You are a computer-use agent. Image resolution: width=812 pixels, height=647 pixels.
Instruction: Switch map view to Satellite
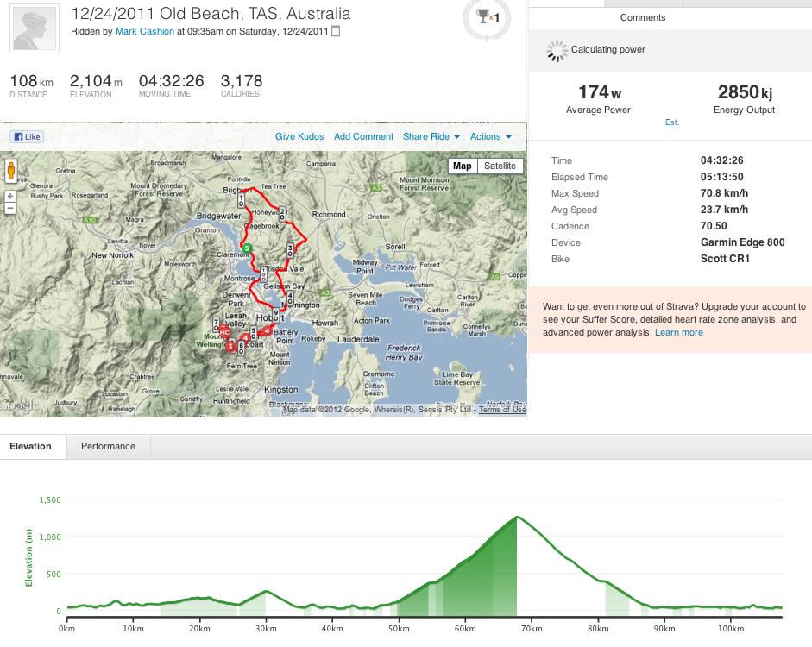coord(500,166)
